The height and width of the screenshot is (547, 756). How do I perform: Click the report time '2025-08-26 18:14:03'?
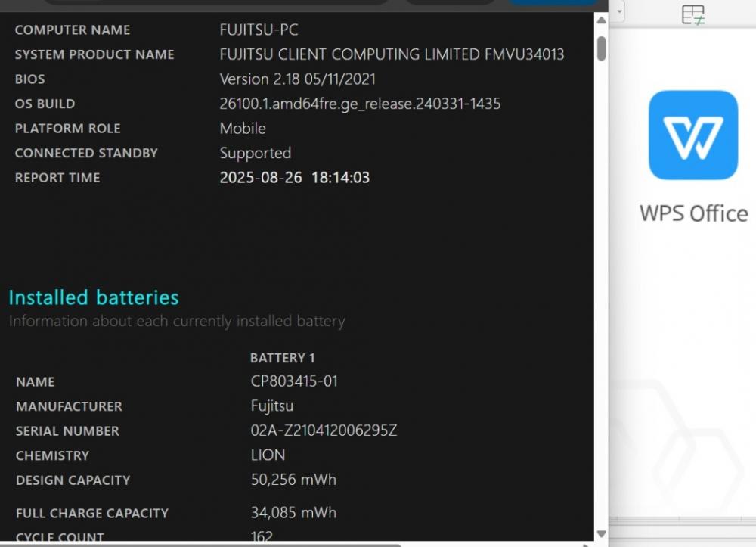click(295, 178)
